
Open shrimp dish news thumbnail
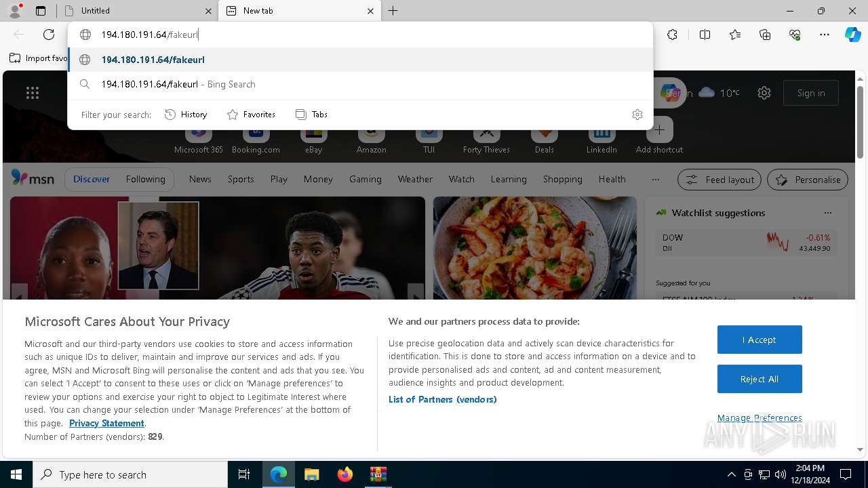pos(535,248)
